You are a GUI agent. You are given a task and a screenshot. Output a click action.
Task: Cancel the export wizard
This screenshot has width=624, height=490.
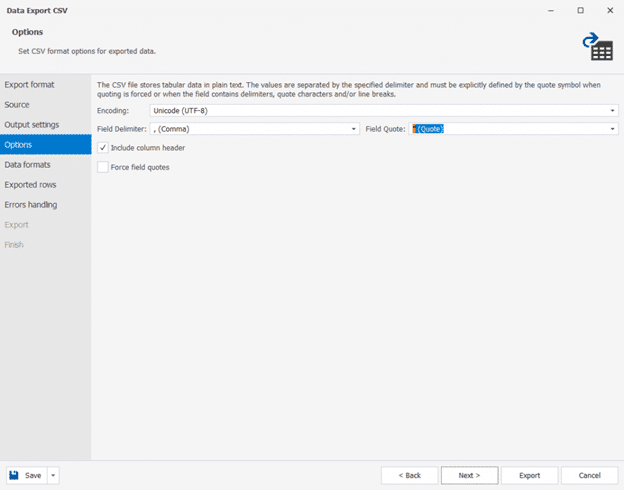tap(589, 475)
